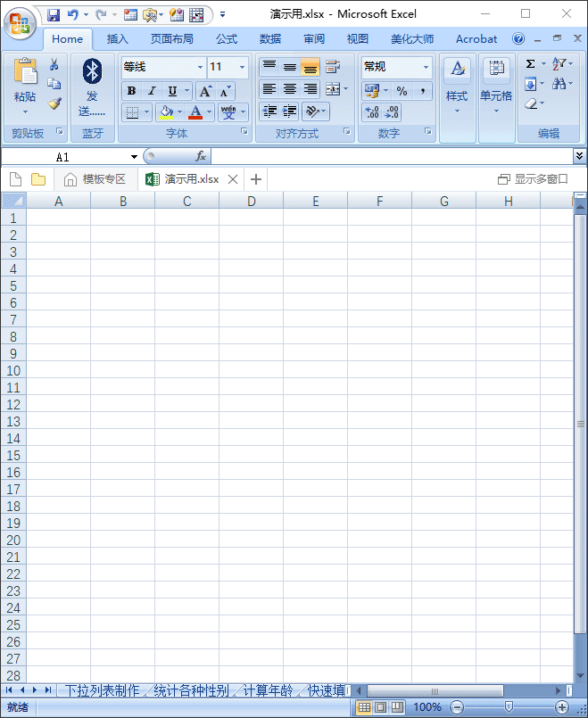
Task: Open the 美化大师 tab
Action: [x=412, y=39]
